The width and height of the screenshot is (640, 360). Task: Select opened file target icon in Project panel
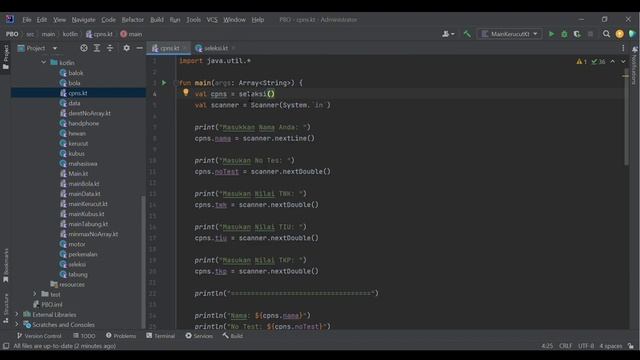pyautogui.click(x=84, y=48)
